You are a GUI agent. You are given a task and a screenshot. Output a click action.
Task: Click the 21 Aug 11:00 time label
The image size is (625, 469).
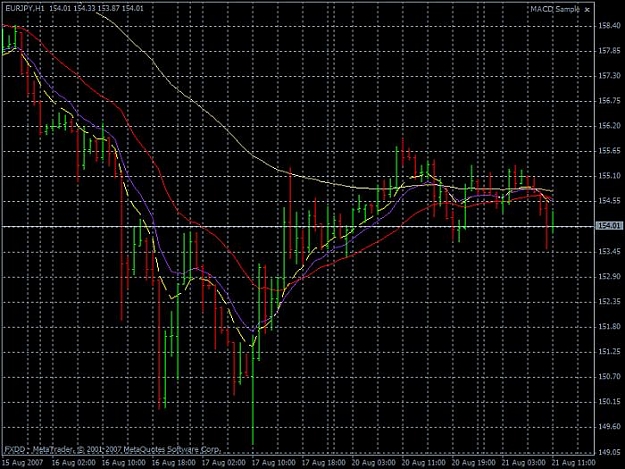pyautogui.click(x=574, y=463)
